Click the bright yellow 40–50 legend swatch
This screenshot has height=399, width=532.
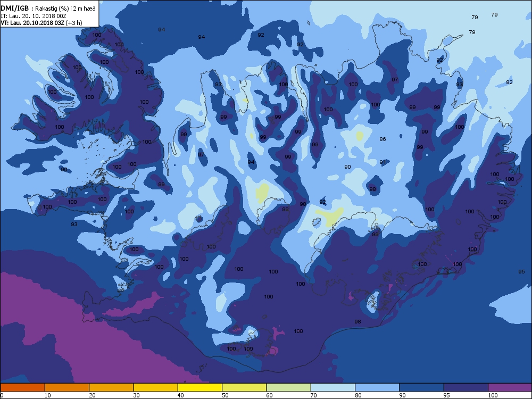200,387
